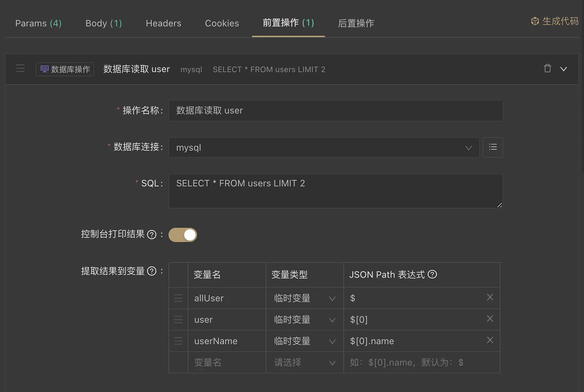Remove the user variable with its X icon
Image resolution: width=584 pixels, height=392 pixels.
(490, 319)
